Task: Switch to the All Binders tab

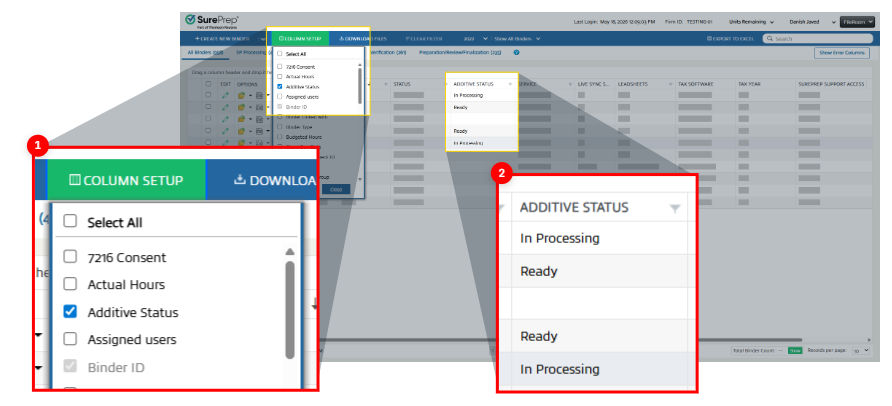Action: point(205,52)
